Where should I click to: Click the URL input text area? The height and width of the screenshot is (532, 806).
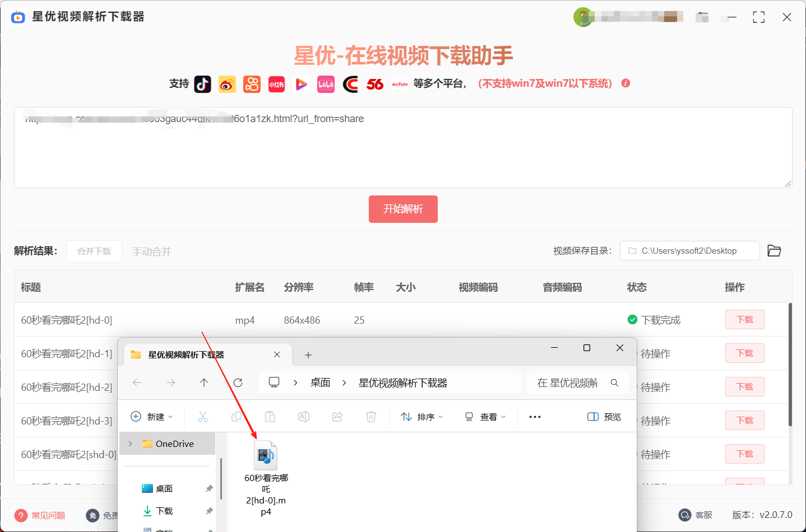[x=403, y=147]
